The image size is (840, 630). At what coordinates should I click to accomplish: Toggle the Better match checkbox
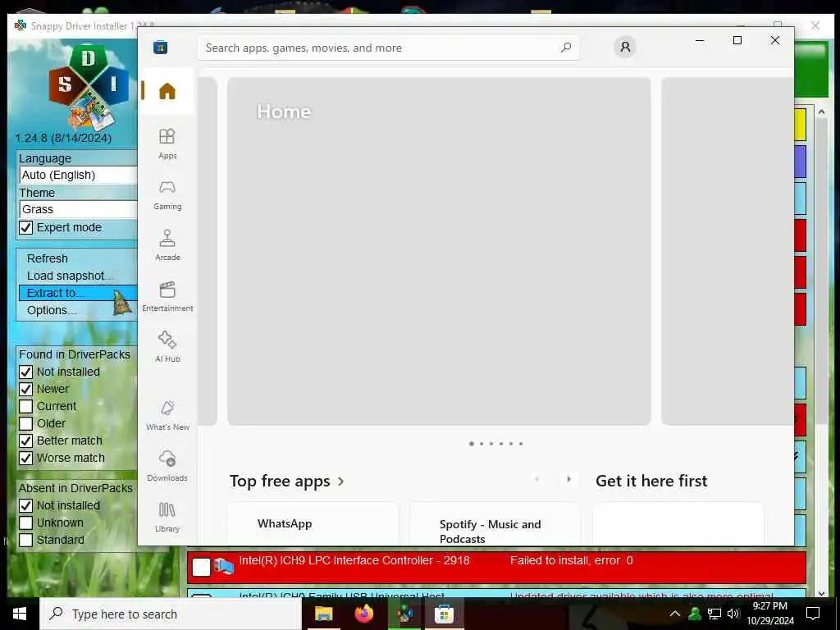click(25, 441)
